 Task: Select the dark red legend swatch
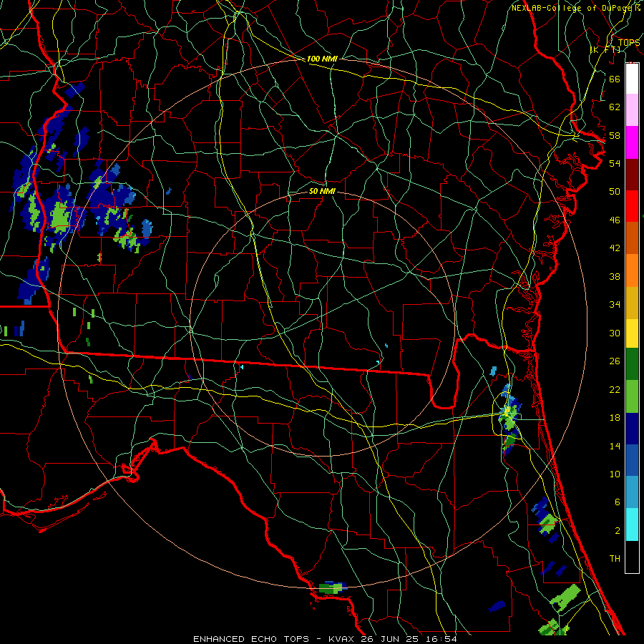click(x=632, y=175)
